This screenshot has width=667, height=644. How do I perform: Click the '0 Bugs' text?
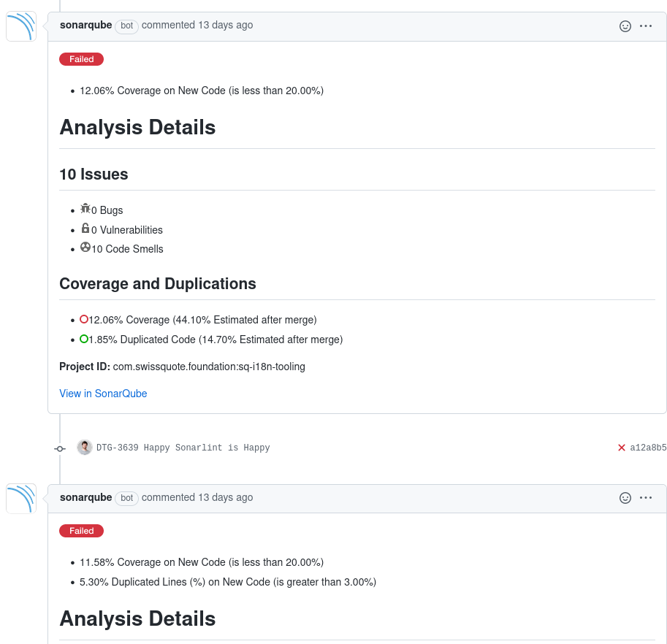107,210
